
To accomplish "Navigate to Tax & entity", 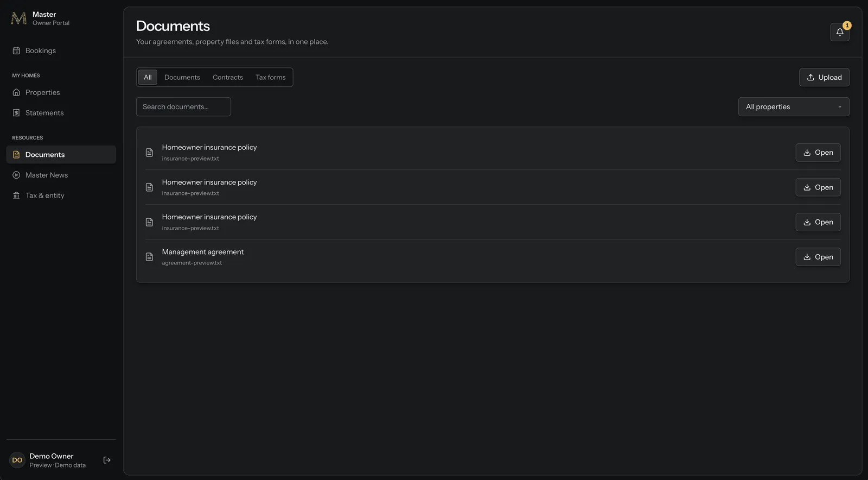I will click(x=61, y=195).
